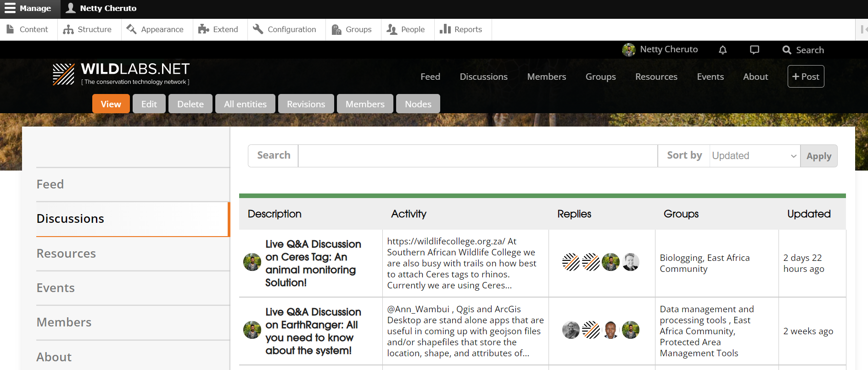
Task: Click the Description column header
Action: [274, 214]
